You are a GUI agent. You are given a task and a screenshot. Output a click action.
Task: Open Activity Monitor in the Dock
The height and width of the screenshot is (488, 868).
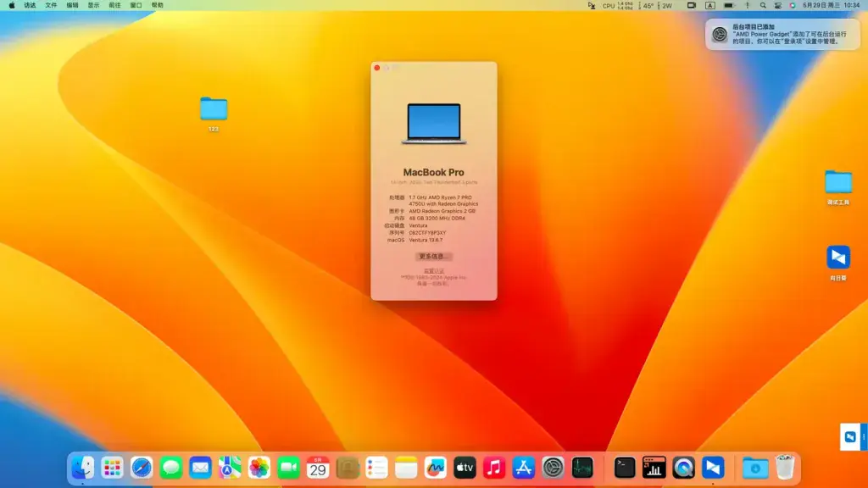click(581, 468)
